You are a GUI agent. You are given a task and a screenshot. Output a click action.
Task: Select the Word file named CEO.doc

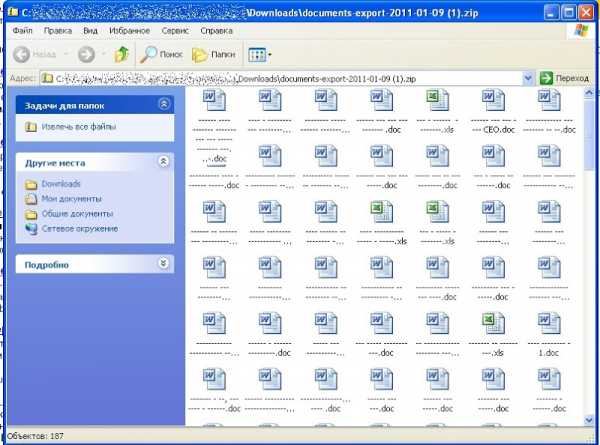493,111
